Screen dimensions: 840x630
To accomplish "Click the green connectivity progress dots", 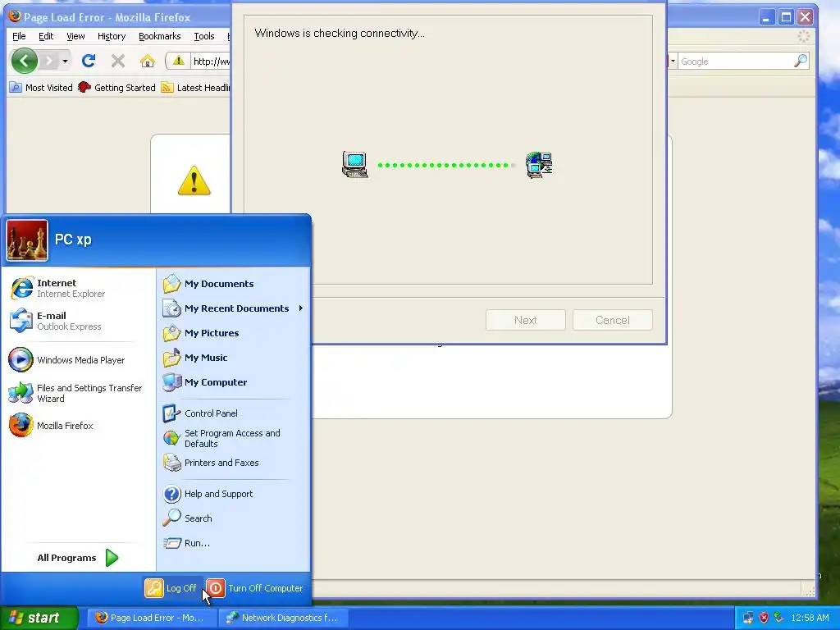I will [447, 165].
